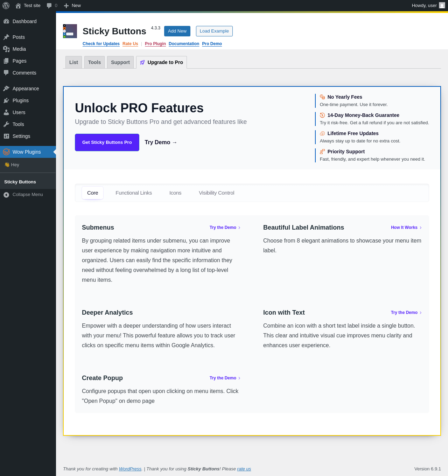Viewport: 448px width, 476px height.
Task: Click the Hey submenu item
Action: 28,165
